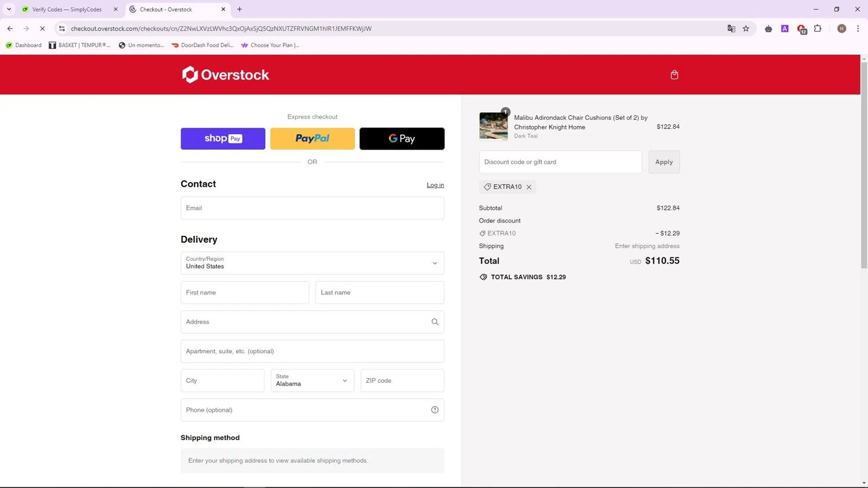The width and height of the screenshot is (868, 488).
Task: Click the Malibu Adirondack cushions product thumbnail
Action: [x=493, y=126]
